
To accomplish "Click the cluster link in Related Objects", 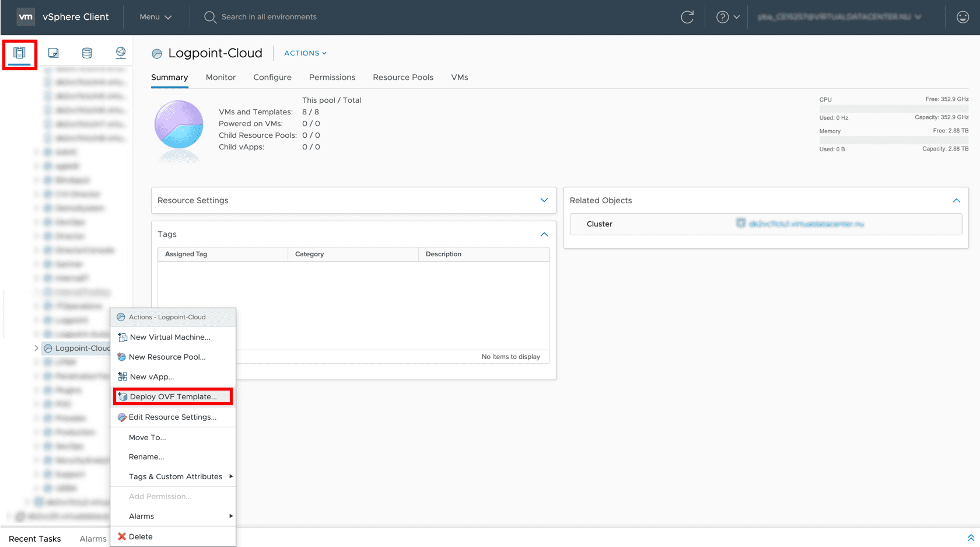I will click(806, 224).
